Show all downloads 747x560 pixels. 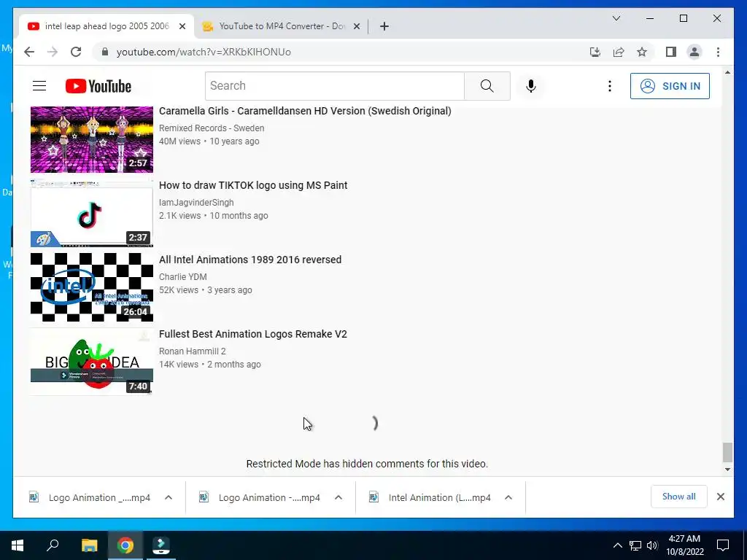tap(679, 497)
